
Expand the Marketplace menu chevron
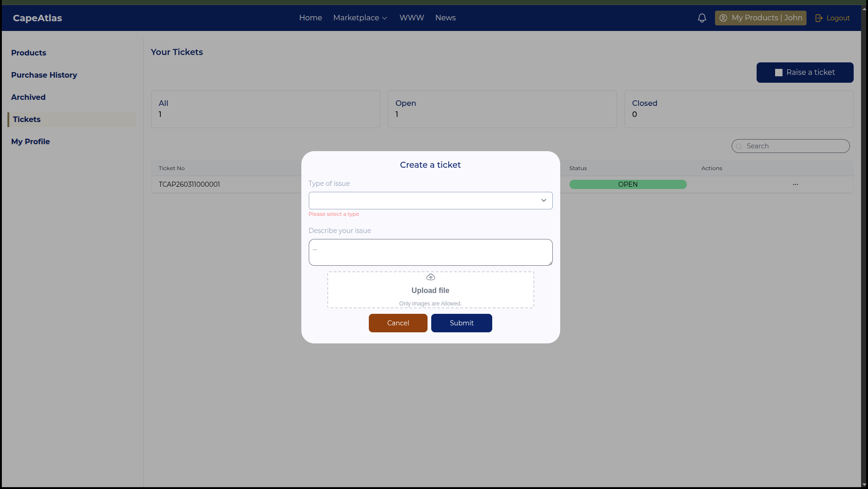(385, 18)
